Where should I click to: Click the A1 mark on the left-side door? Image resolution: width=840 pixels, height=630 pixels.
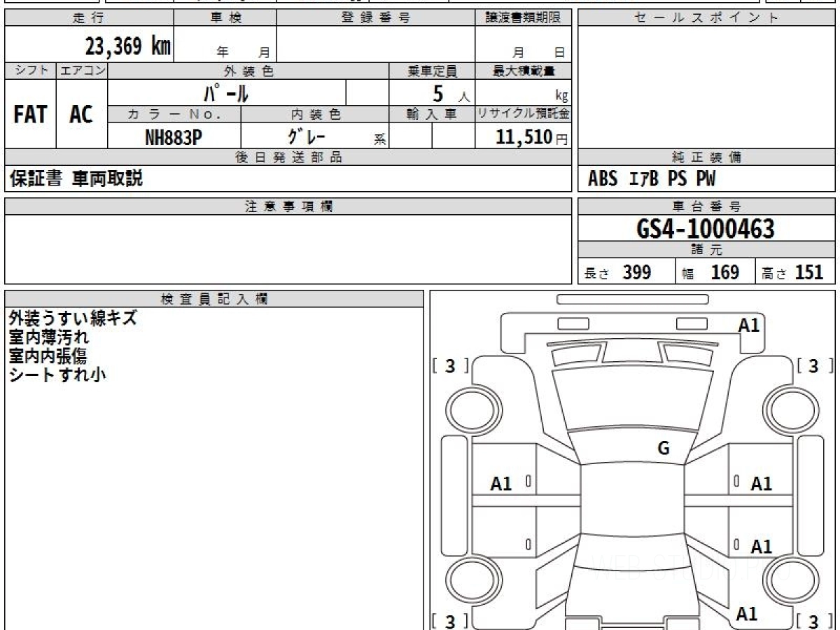[x=501, y=484]
